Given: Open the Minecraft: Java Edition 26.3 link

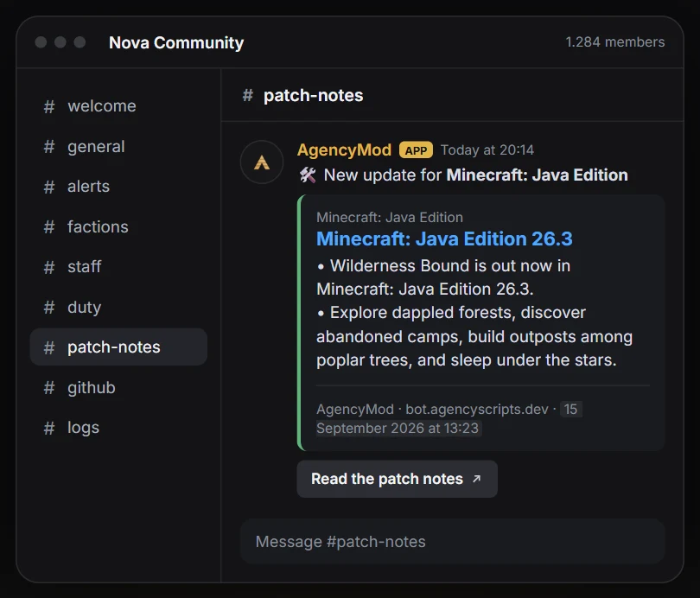Looking at the screenshot, I should [444, 239].
